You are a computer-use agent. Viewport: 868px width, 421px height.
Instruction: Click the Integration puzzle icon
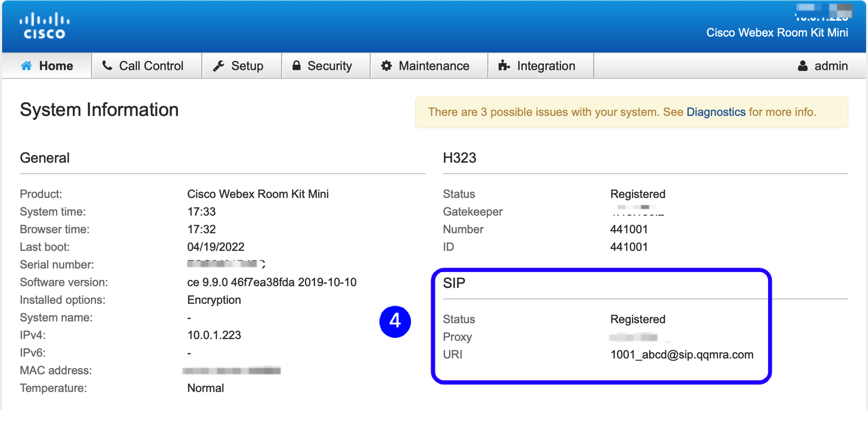tap(504, 65)
